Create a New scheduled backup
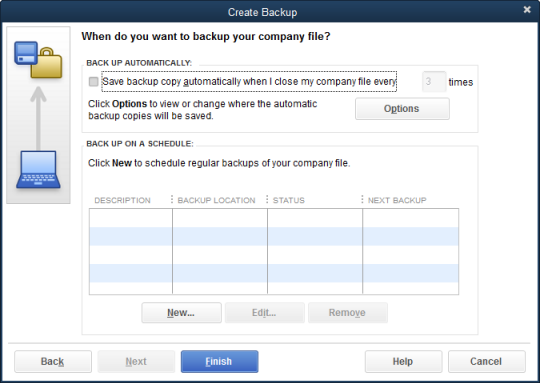The image size is (540, 383). click(181, 313)
